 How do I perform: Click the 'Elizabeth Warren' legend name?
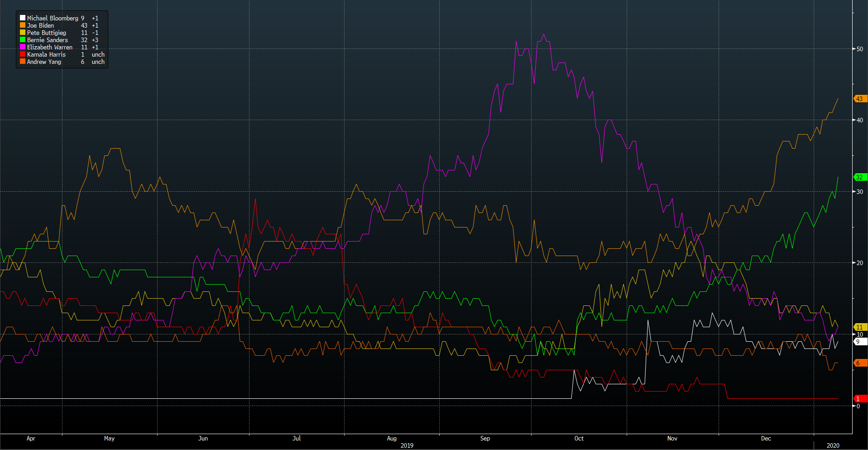(x=50, y=47)
